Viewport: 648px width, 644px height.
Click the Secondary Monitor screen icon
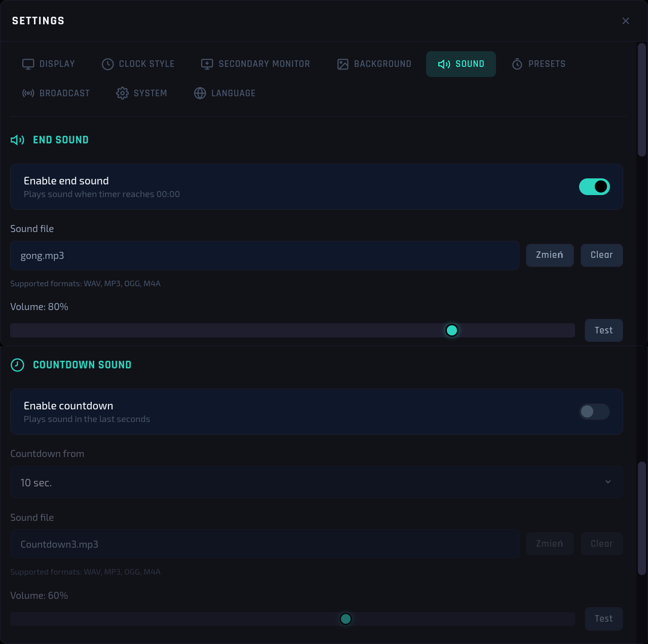(x=207, y=64)
